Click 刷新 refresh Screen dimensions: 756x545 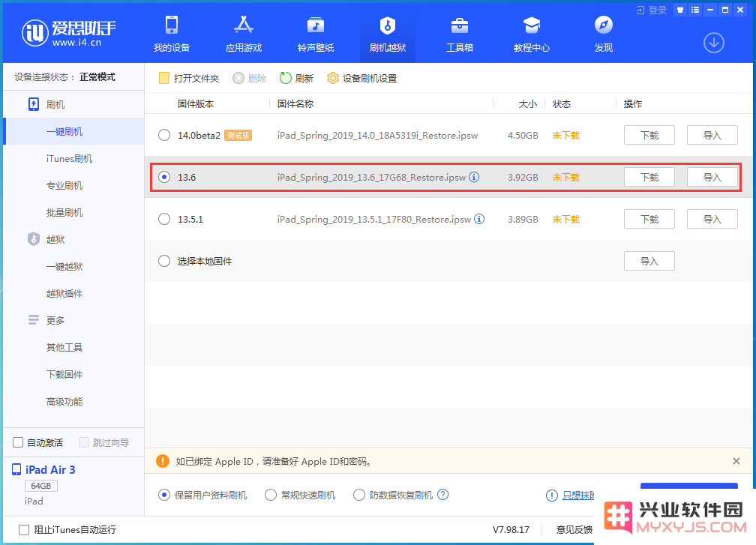click(296, 78)
